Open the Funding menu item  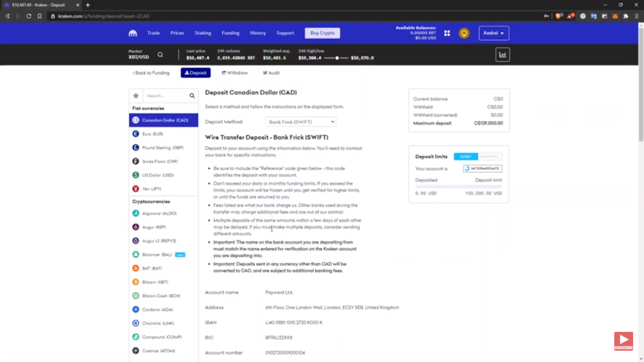[x=231, y=33]
